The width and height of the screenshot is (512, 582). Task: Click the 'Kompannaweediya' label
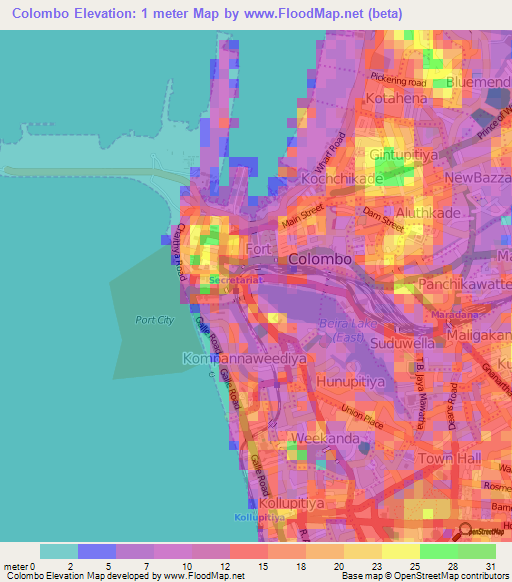coord(245,359)
